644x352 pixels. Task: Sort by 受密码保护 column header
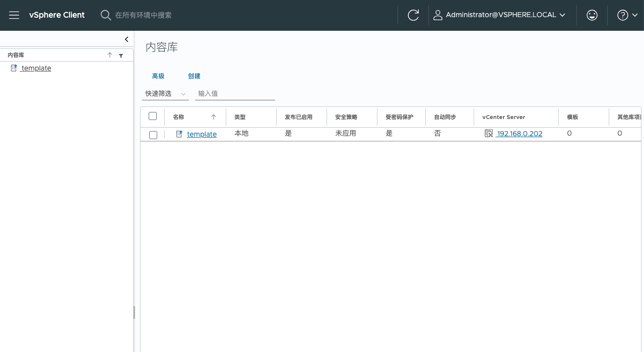click(x=399, y=117)
